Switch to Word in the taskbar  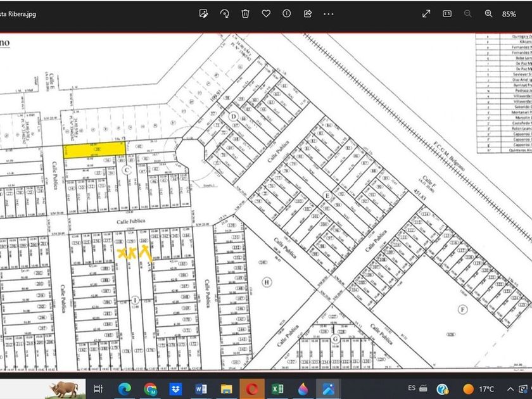click(201, 388)
